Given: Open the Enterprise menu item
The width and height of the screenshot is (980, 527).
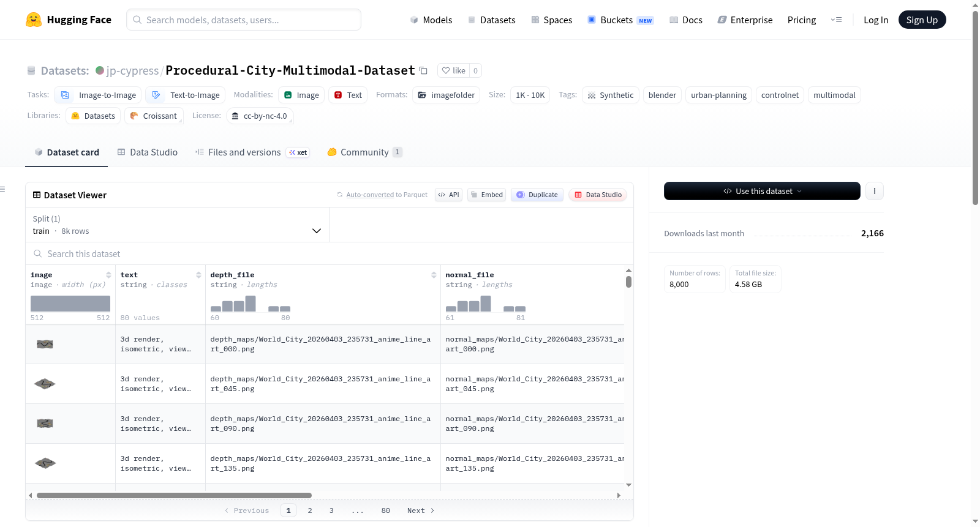Looking at the screenshot, I should point(745,20).
